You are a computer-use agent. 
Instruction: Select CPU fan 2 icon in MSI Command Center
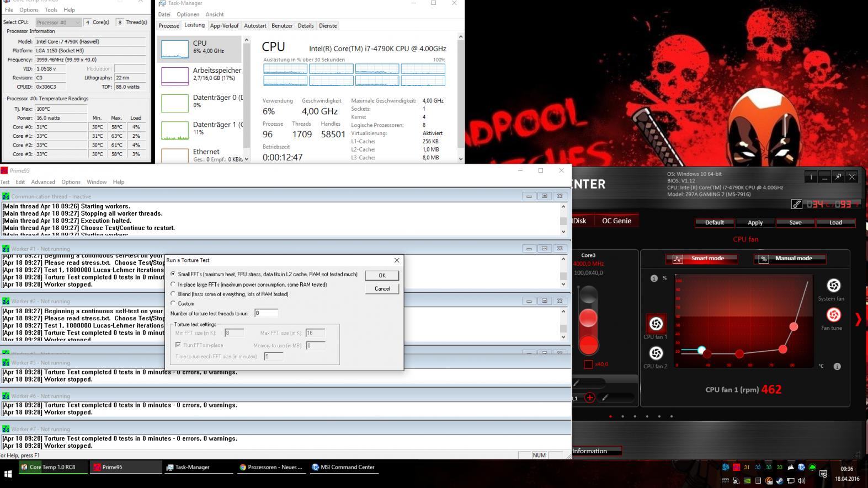pos(656,353)
